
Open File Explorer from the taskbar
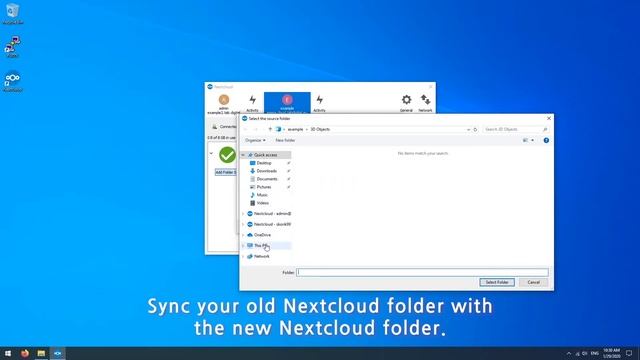coord(41,353)
